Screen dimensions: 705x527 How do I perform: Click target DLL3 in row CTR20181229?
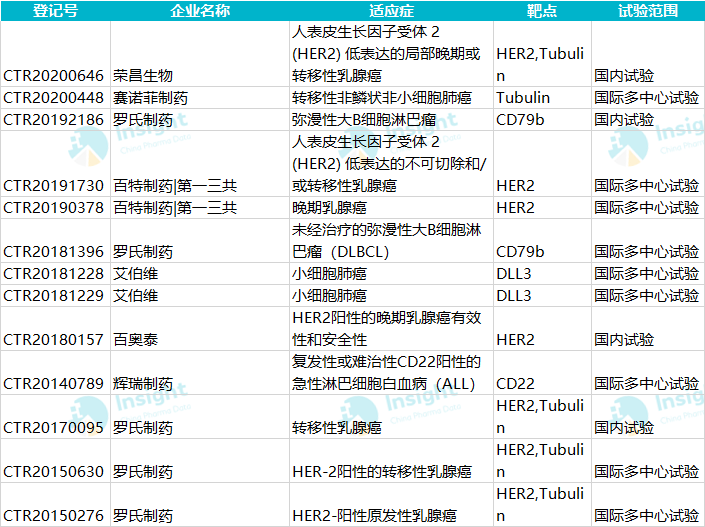click(513, 296)
